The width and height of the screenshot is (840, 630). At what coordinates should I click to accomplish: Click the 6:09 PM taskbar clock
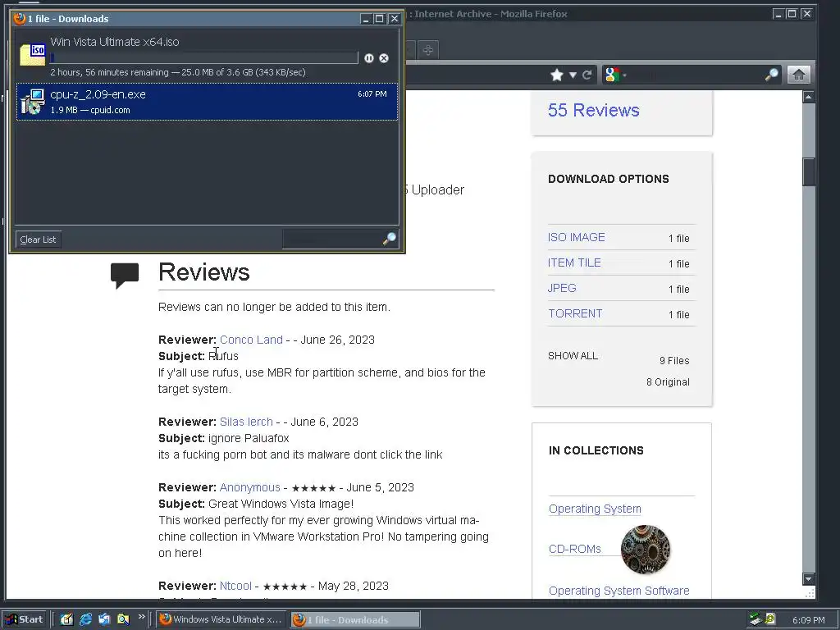(x=808, y=620)
